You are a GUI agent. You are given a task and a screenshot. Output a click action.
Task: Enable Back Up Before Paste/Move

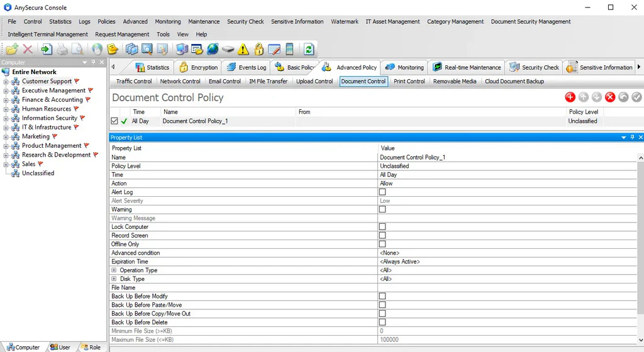[x=382, y=305]
